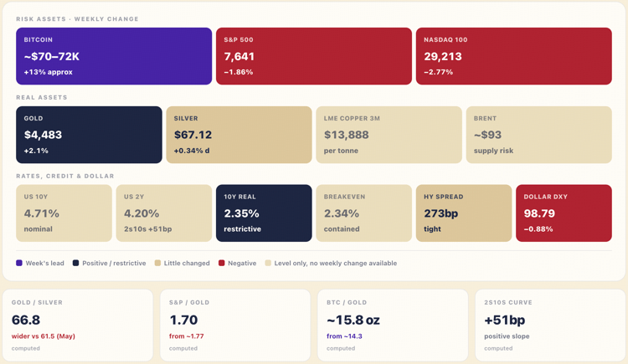Select the BTC / Gold ratio card
Image resolution: width=628 pixels, height=364 pixels.
[393, 326]
